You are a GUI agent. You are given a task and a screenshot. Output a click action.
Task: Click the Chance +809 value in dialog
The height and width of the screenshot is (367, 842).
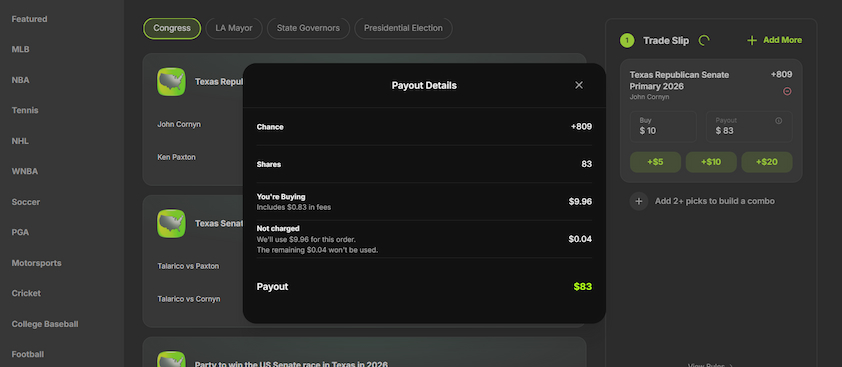(581, 127)
